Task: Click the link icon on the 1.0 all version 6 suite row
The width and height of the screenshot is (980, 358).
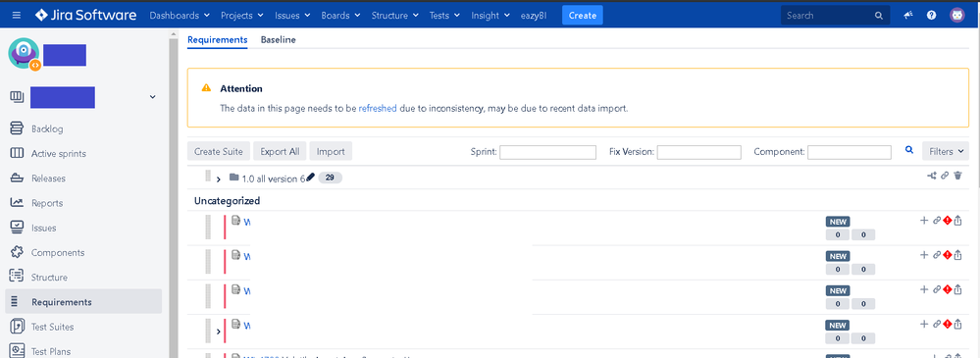Action: pos(945,177)
